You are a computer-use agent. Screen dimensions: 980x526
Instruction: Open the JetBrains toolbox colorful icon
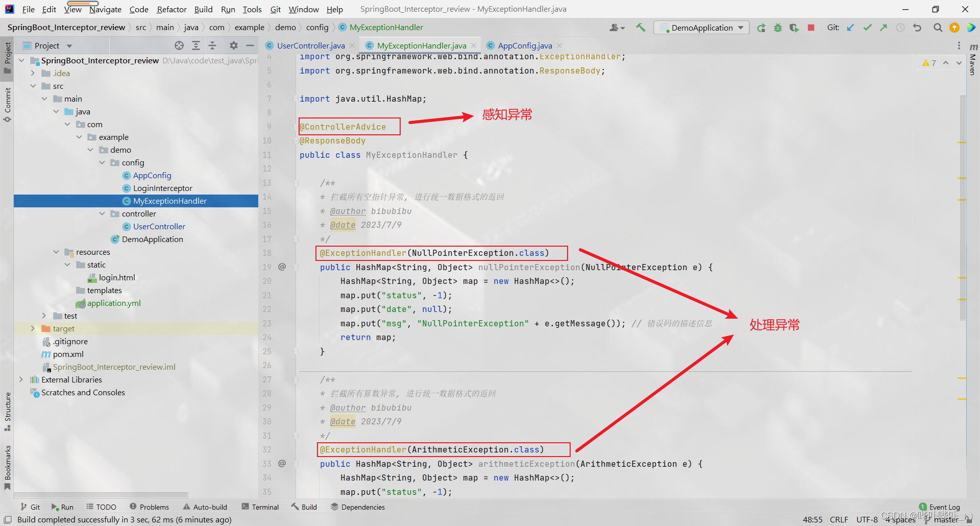(x=971, y=28)
